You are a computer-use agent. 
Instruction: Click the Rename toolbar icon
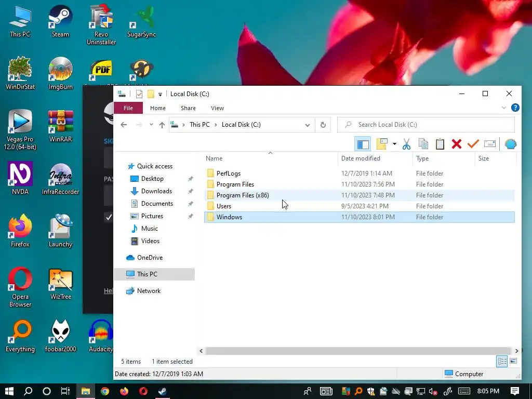pos(489,144)
